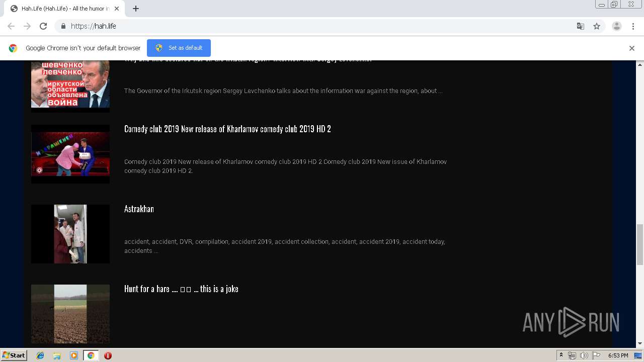Open Comedy club 2019 video thumbnail

[x=70, y=154]
